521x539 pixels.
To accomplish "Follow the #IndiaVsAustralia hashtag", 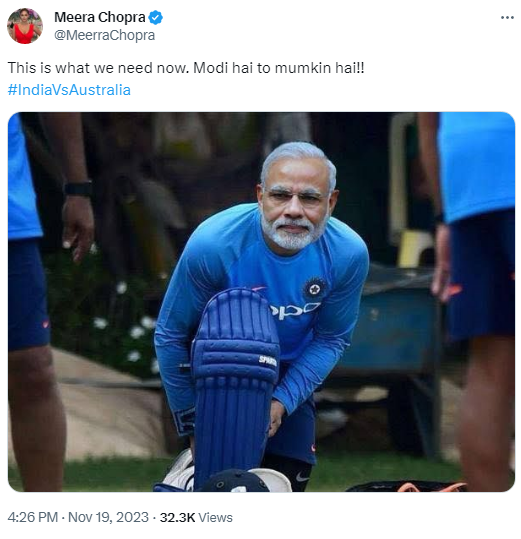I will pos(69,90).
